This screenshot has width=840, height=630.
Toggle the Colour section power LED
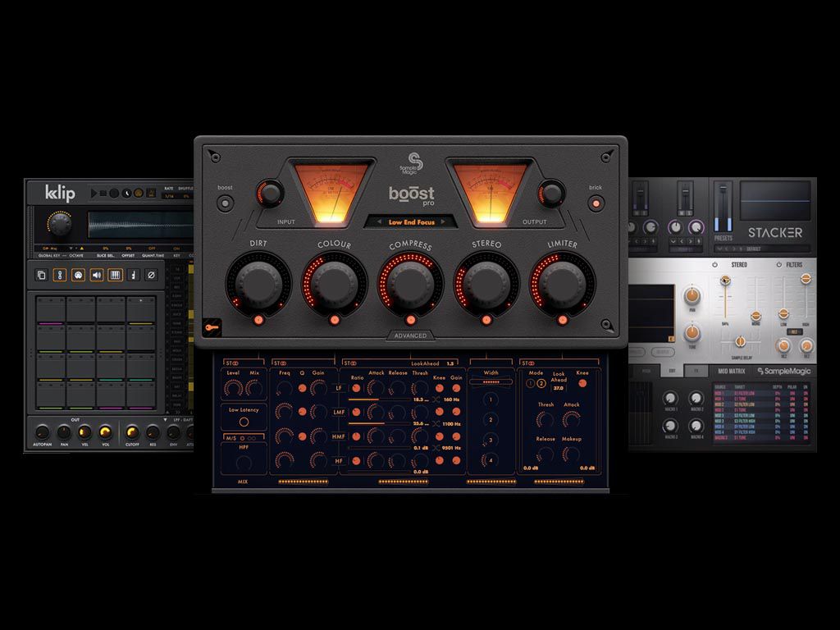335,320
